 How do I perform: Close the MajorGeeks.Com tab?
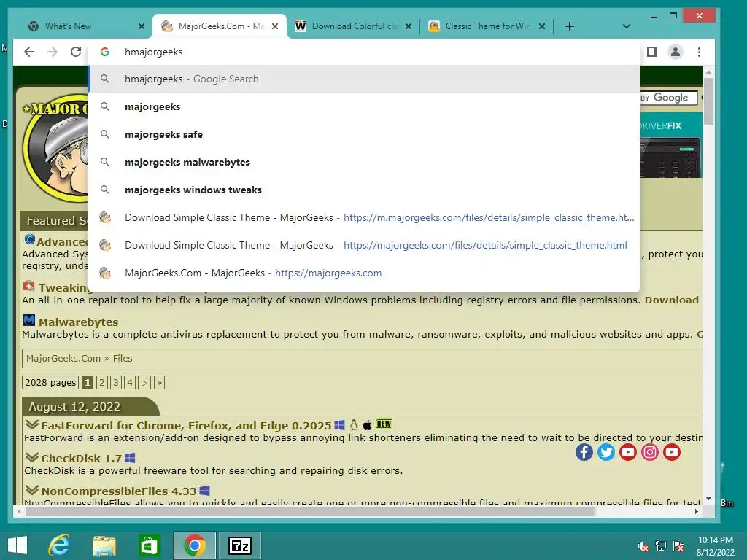point(275,26)
